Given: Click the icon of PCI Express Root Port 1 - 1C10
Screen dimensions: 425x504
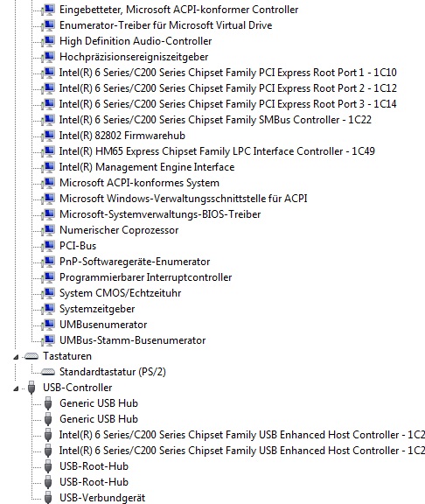Looking at the screenshot, I should point(48,73).
